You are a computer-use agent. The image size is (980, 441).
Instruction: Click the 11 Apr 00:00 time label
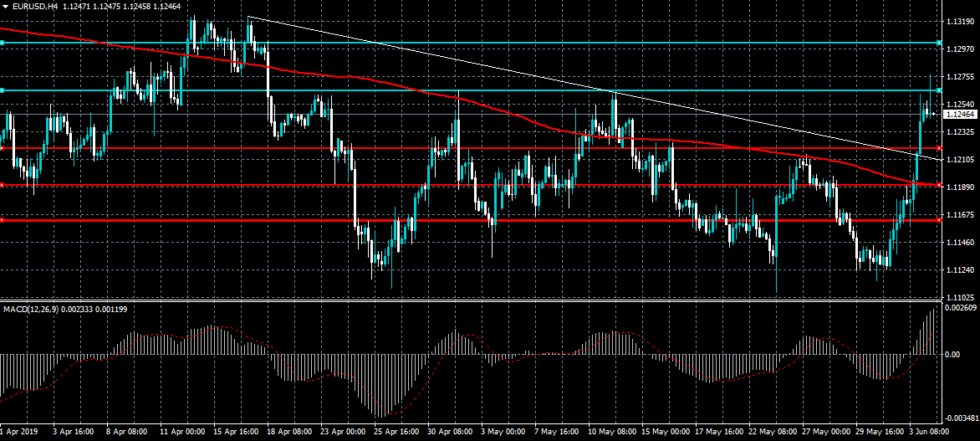[182, 432]
